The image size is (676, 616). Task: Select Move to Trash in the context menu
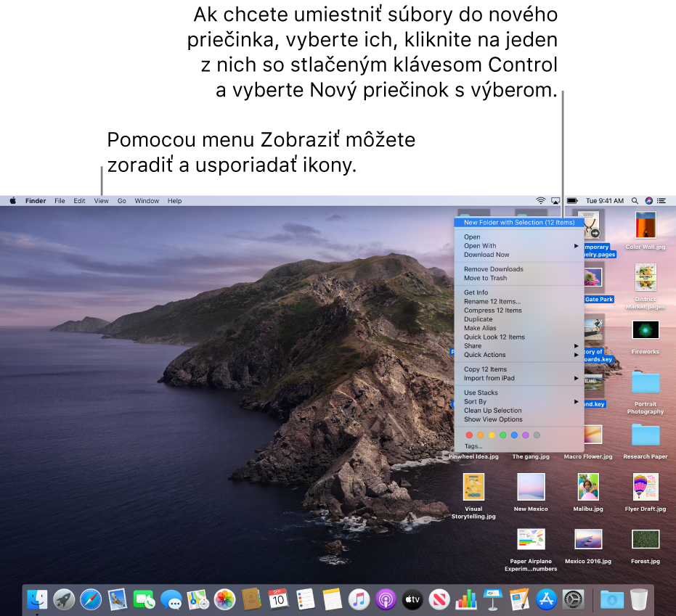pyautogui.click(x=519, y=278)
